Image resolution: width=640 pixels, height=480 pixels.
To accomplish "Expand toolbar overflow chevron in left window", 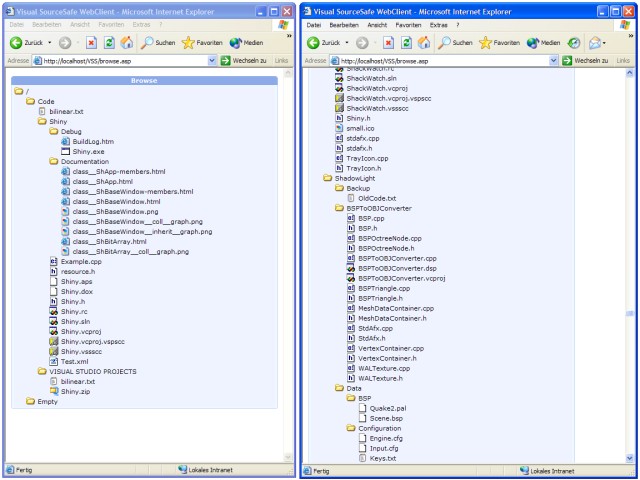I will [289, 36].
